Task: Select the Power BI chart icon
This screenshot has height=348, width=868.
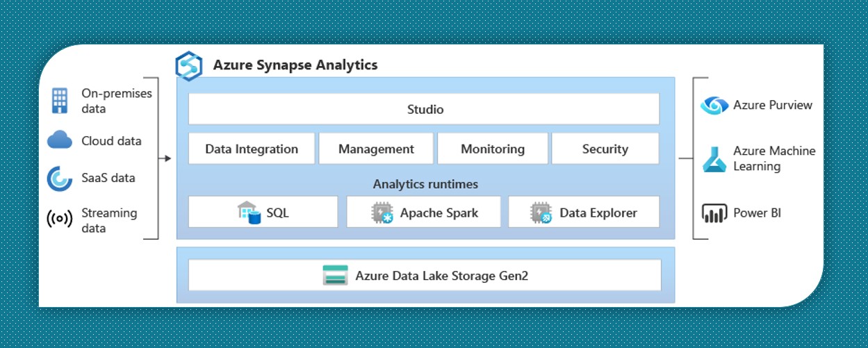Action: click(x=714, y=213)
